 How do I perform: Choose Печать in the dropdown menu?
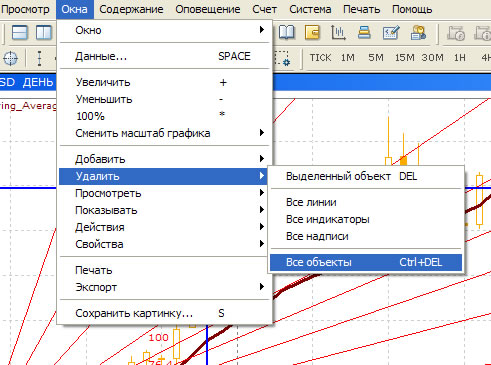pos(164,270)
